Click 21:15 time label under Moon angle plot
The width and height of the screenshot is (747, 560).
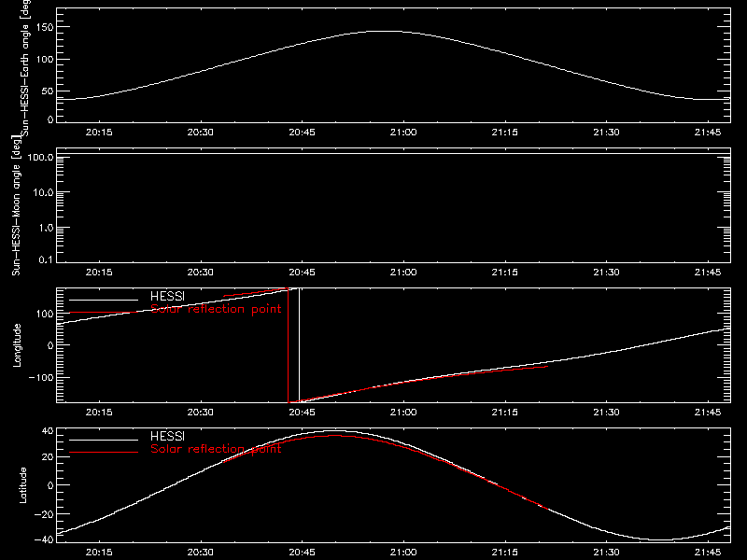point(504,272)
